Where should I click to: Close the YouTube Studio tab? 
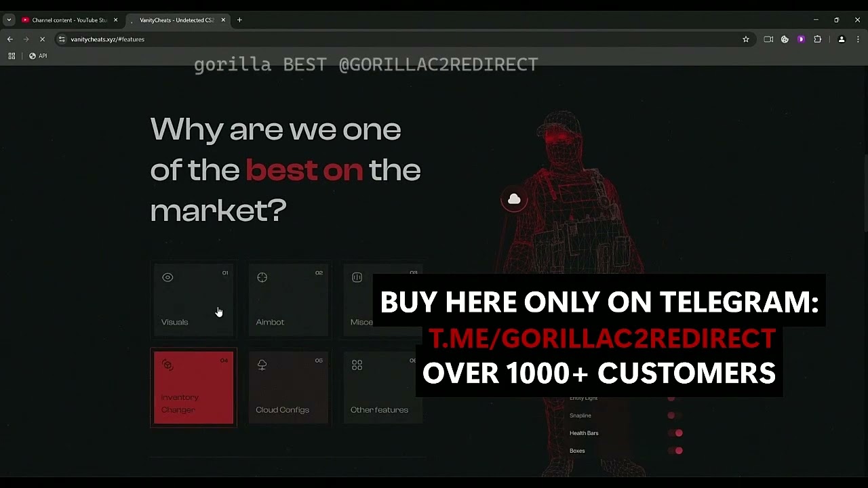coord(115,20)
